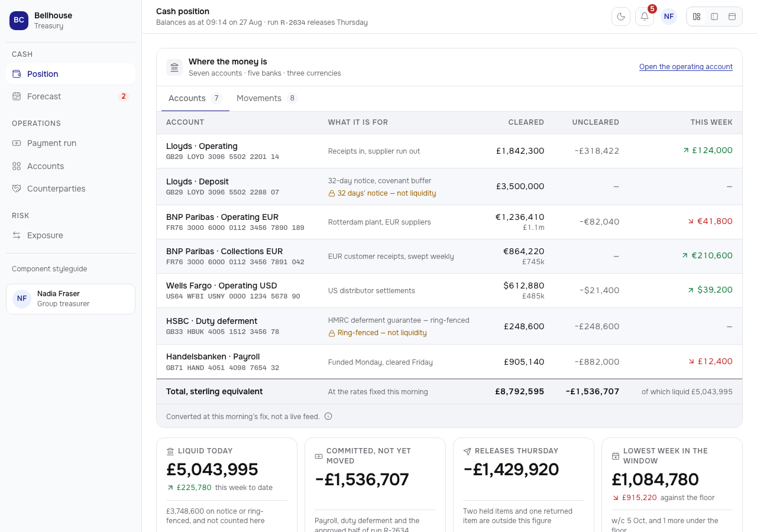Click up-arrow icon beside €210,600
This screenshot has height=532, width=757.
coord(685,256)
